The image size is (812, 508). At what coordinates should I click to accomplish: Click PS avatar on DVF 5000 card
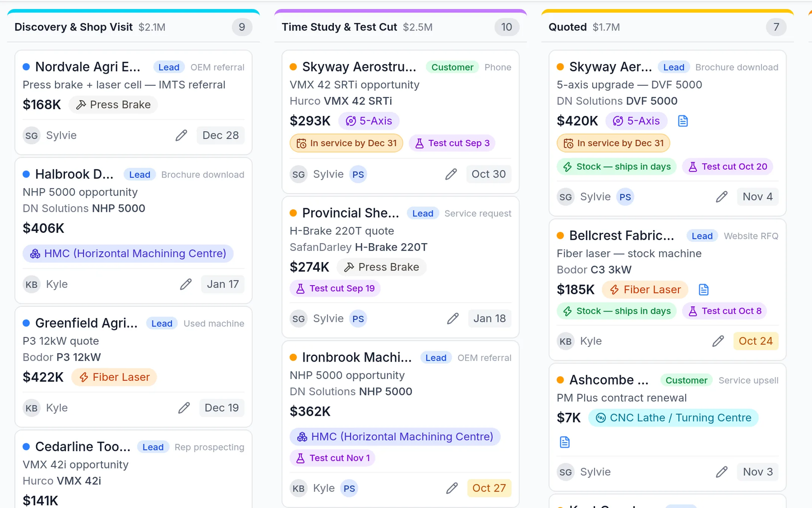click(x=625, y=197)
